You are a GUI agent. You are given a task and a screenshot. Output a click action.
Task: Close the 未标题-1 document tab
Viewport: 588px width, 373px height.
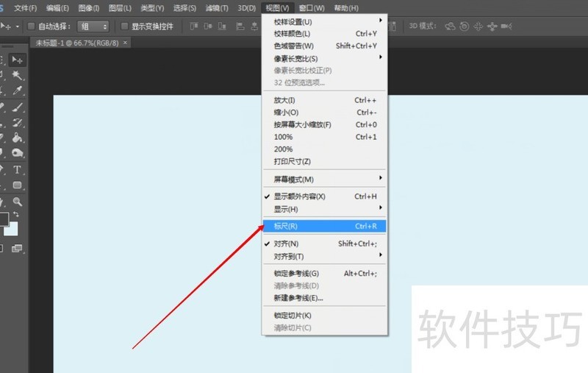coord(125,43)
